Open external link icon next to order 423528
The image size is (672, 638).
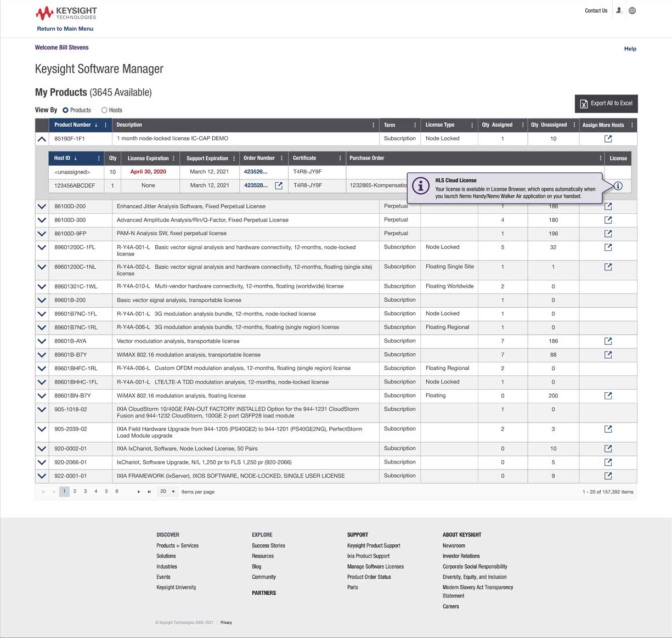point(279,185)
